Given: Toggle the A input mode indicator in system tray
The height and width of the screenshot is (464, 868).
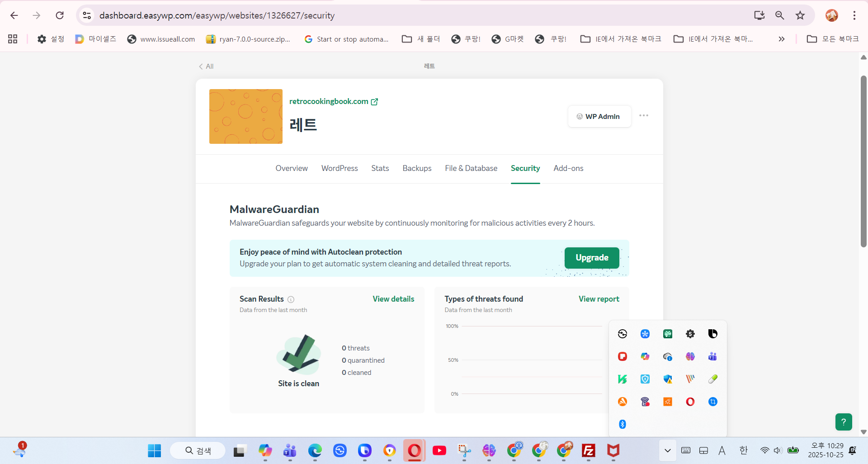Looking at the screenshot, I should click(722, 450).
